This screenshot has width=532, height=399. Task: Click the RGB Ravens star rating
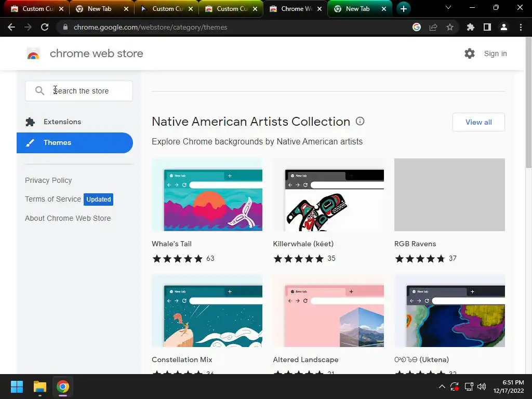pos(420,259)
